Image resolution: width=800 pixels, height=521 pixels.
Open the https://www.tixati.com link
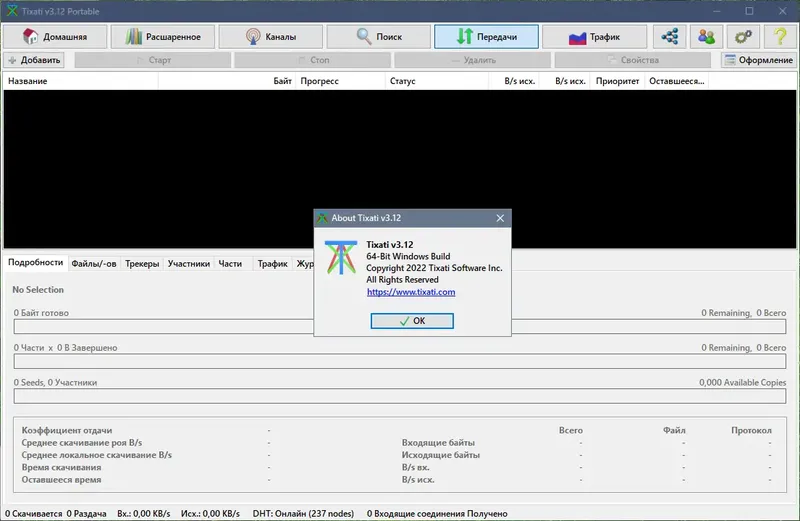tap(411, 292)
